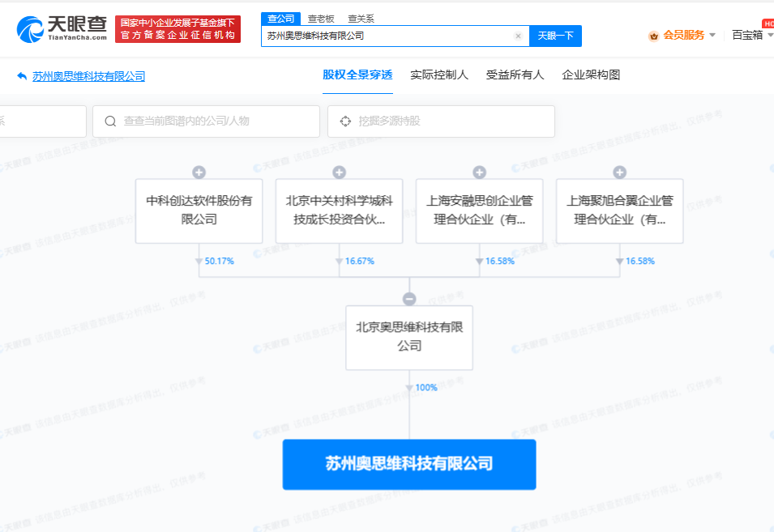Open the 苏州奥思维科技有限公司 back link
Screen dimensions: 774x532
[x=89, y=76]
